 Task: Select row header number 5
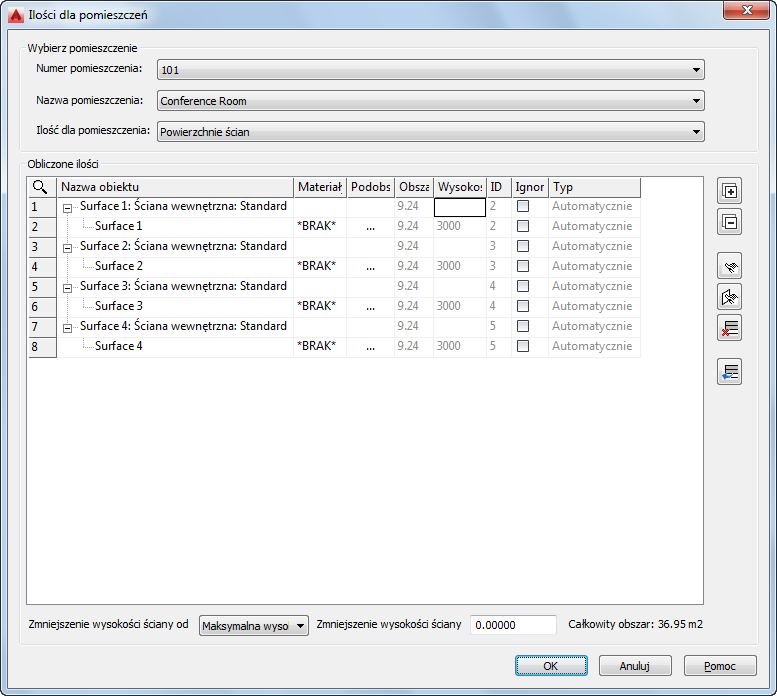[x=42, y=287]
